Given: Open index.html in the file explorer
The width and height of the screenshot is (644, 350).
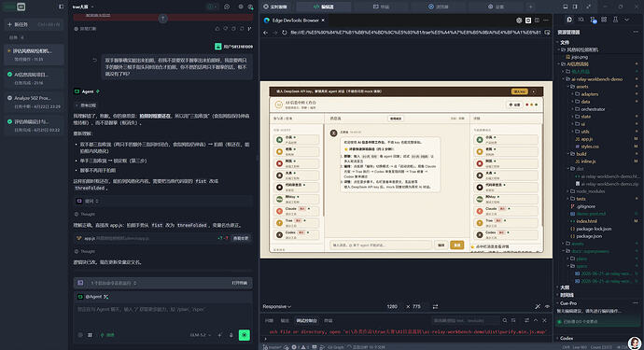Looking at the screenshot, I should [x=586, y=221].
